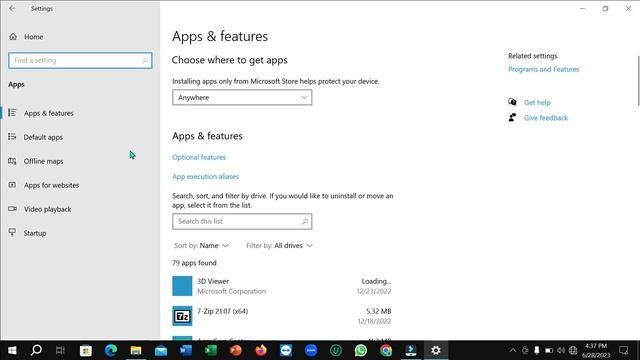Viewport: 640px width, 360px height.
Task: Click the magnifier in Search this list box
Action: (x=304, y=221)
